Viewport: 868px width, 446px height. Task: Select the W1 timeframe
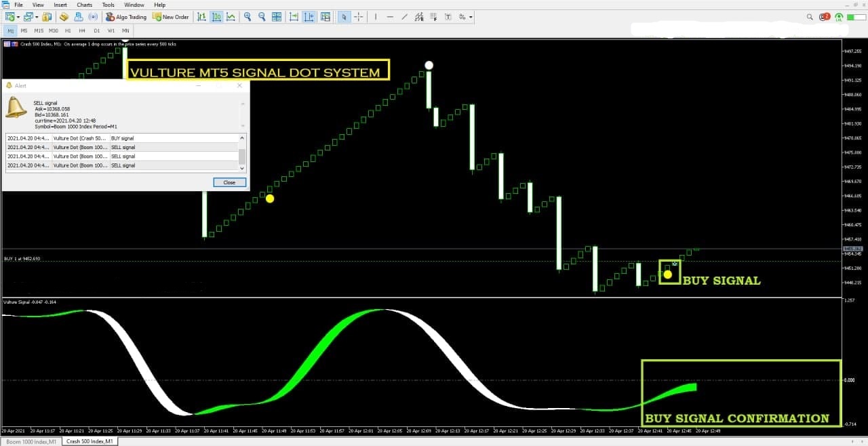pos(111,31)
